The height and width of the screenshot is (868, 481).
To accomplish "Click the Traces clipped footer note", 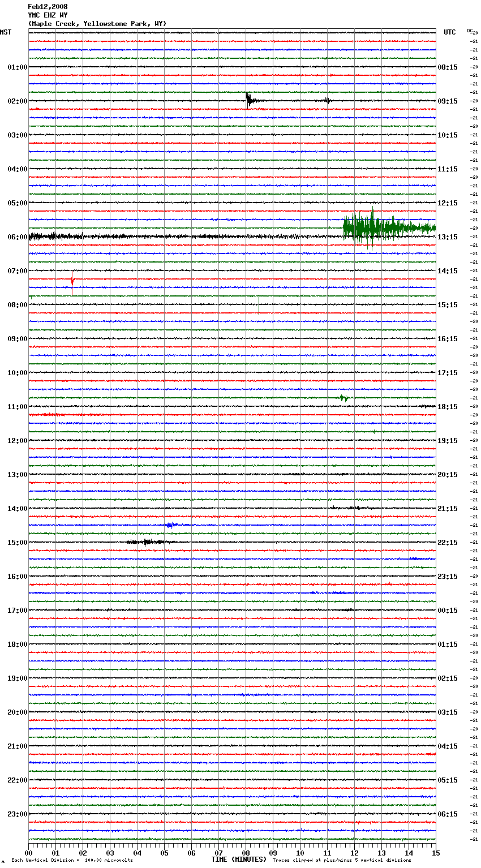I will pyautogui.click(x=342, y=860).
